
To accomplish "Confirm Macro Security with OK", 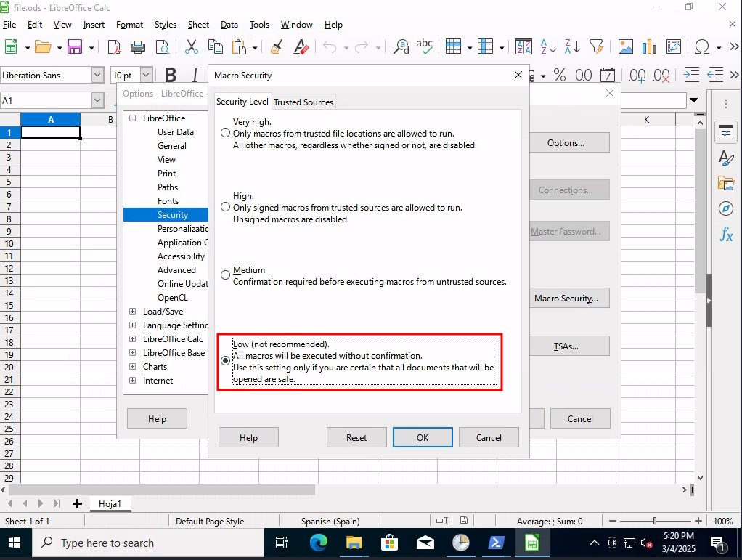I will pos(423,437).
